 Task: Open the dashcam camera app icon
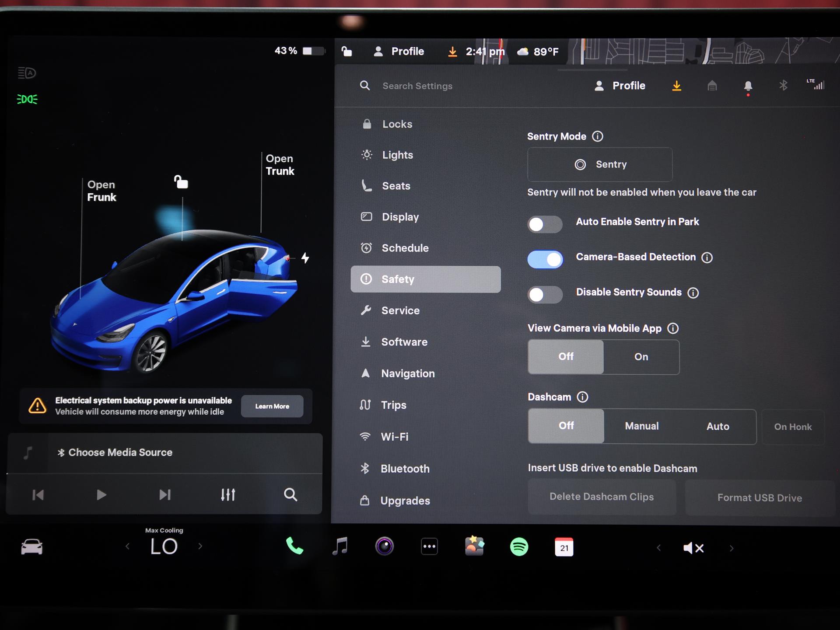385,546
